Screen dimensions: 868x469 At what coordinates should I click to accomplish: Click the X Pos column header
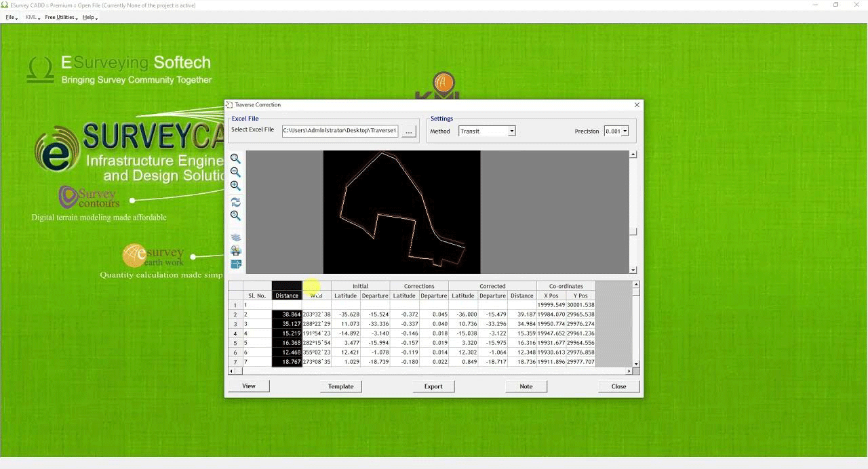(x=551, y=295)
